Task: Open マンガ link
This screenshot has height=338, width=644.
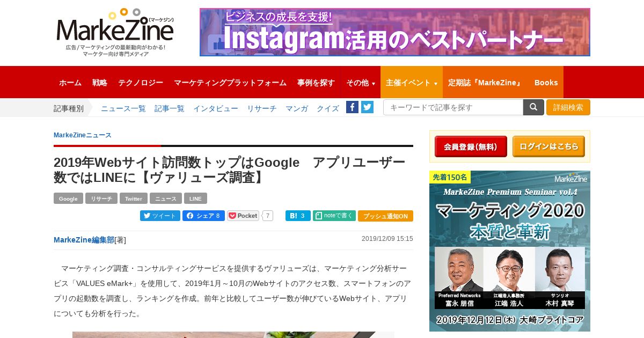Action: tap(297, 108)
